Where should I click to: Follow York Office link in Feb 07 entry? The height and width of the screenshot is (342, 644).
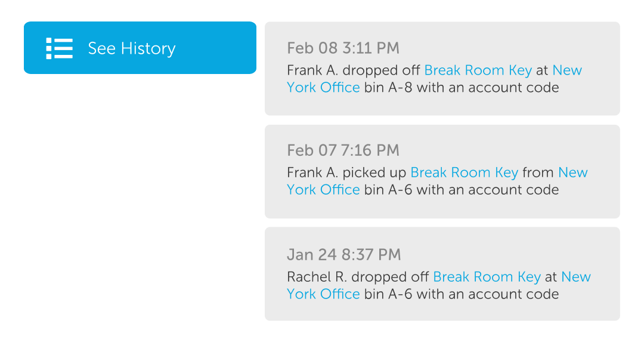323,190
